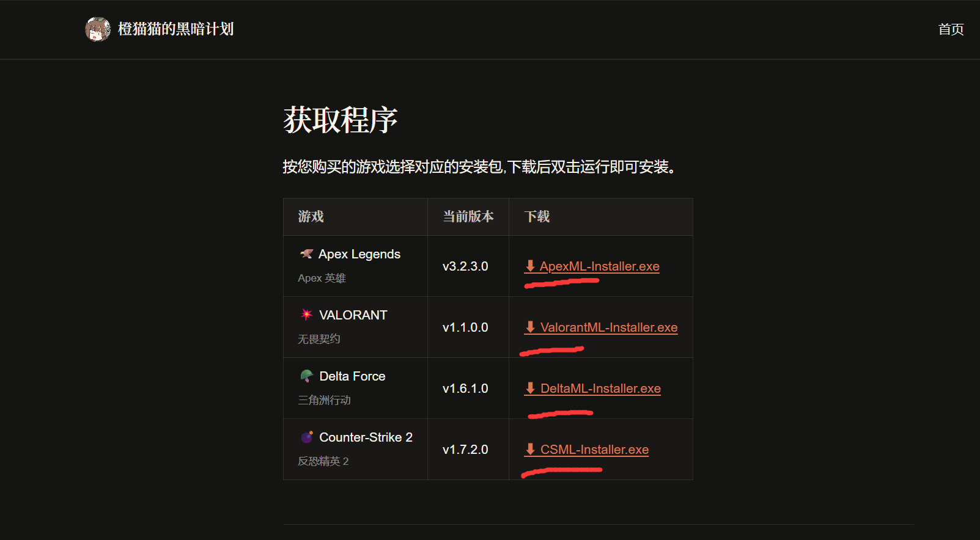The width and height of the screenshot is (980, 540).
Task: Click the Counter-Strike 2 bomb icon
Action: 306,437
